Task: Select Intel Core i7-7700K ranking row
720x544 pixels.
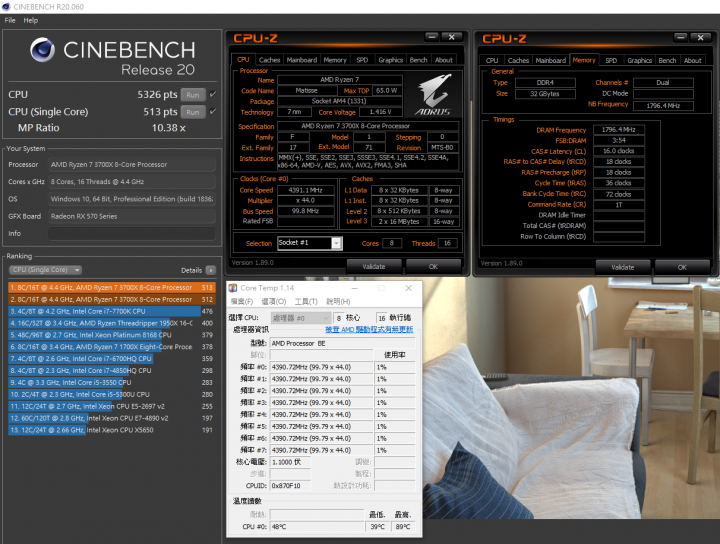Action: pyautogui.click(x=112, y=311)
